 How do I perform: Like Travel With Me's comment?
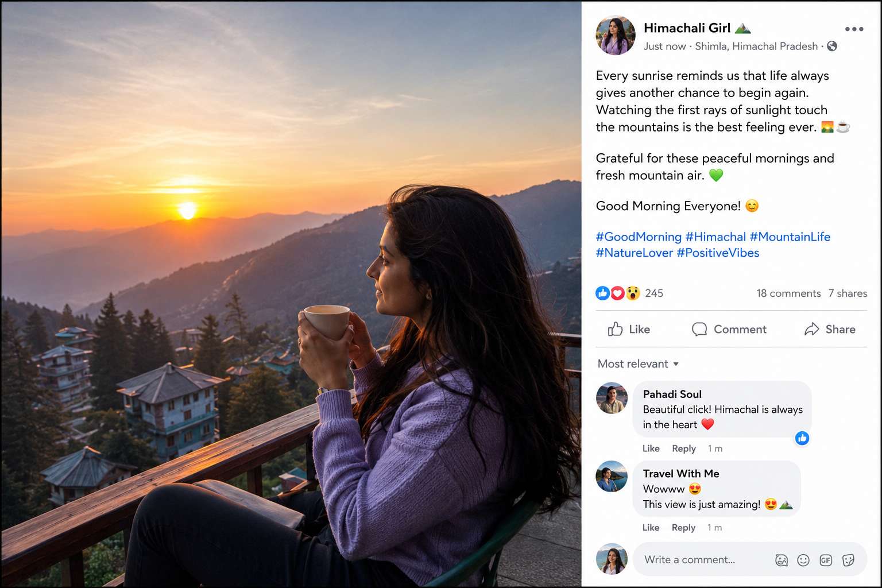[x=651, y=528]
